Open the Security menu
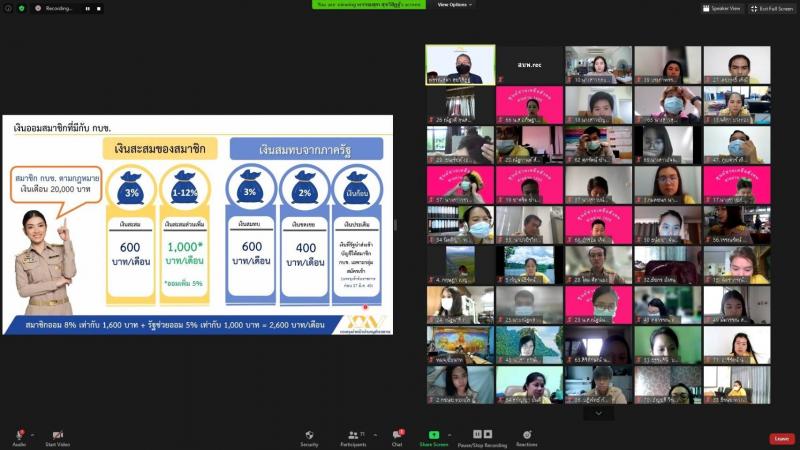 309,438
